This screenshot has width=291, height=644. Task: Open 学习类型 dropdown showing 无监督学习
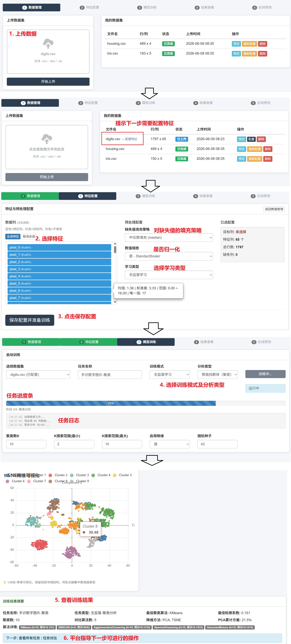(x=169, y=275)
